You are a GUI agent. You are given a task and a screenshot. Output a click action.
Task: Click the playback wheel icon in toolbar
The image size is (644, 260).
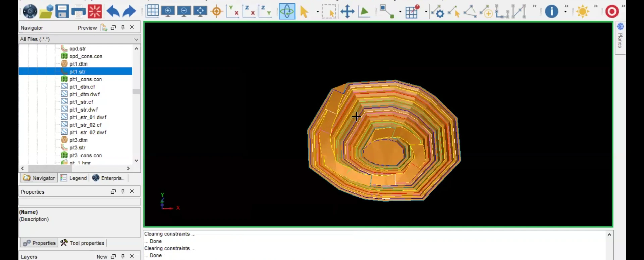pos(30,11)
